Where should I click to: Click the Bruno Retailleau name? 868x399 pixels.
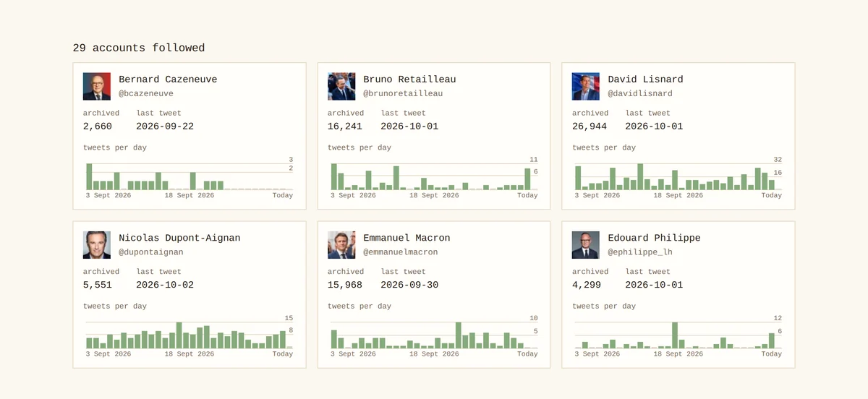409,80
